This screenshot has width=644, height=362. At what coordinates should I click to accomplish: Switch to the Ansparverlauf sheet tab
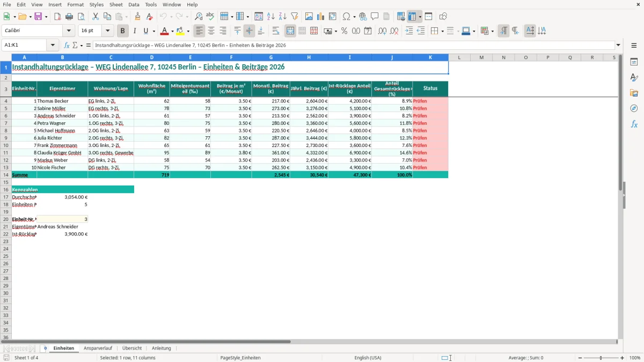pyautogui.click(x=98, y=348)
